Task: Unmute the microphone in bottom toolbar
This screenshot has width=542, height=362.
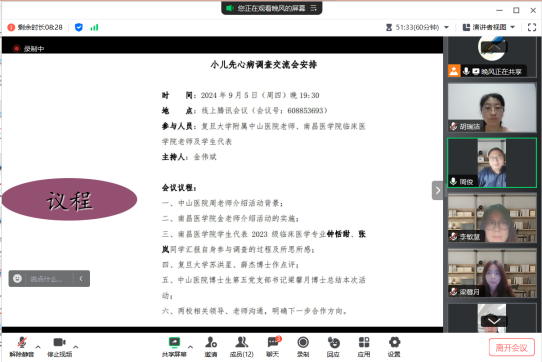Action: tap(22, 347)
